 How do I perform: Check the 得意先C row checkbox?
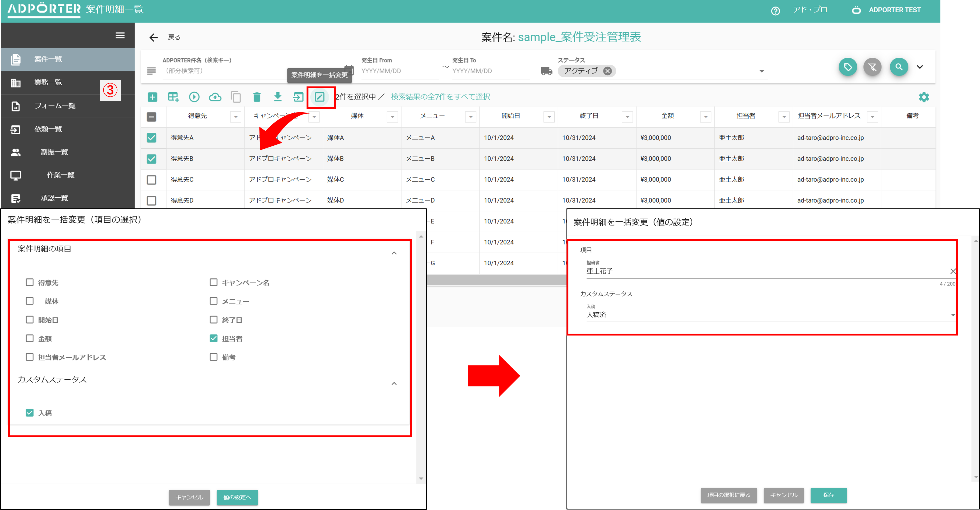(x=151, y=180)
